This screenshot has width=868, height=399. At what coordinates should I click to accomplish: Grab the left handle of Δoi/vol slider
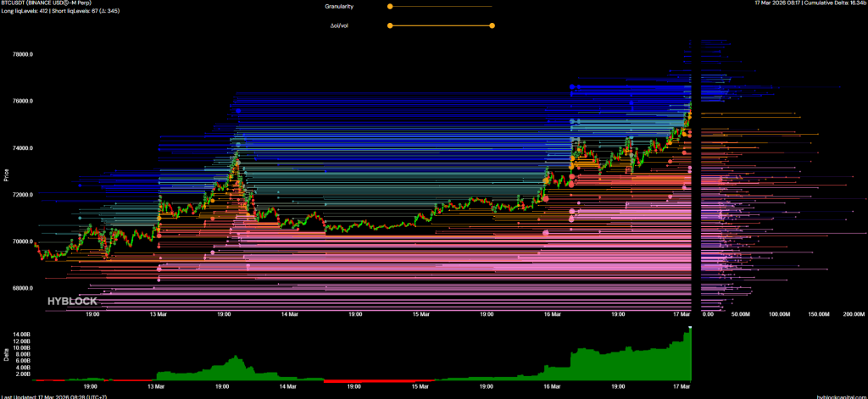pos(390,25)
